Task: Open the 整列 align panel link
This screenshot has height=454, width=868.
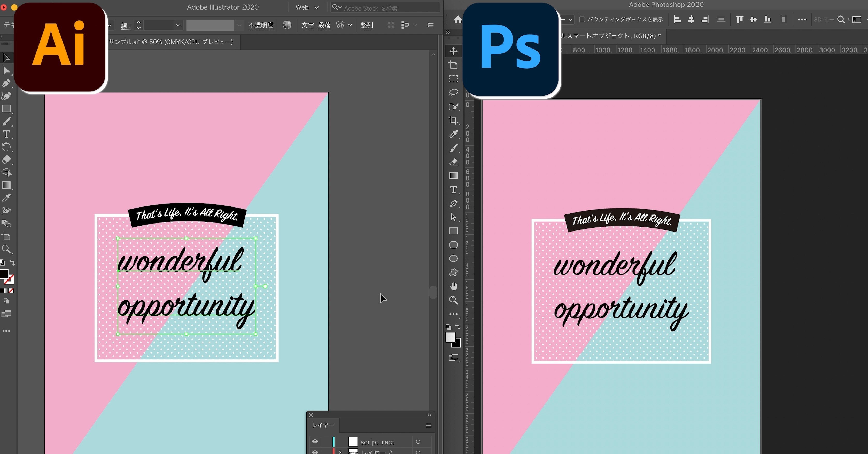Action: point(367,25)
